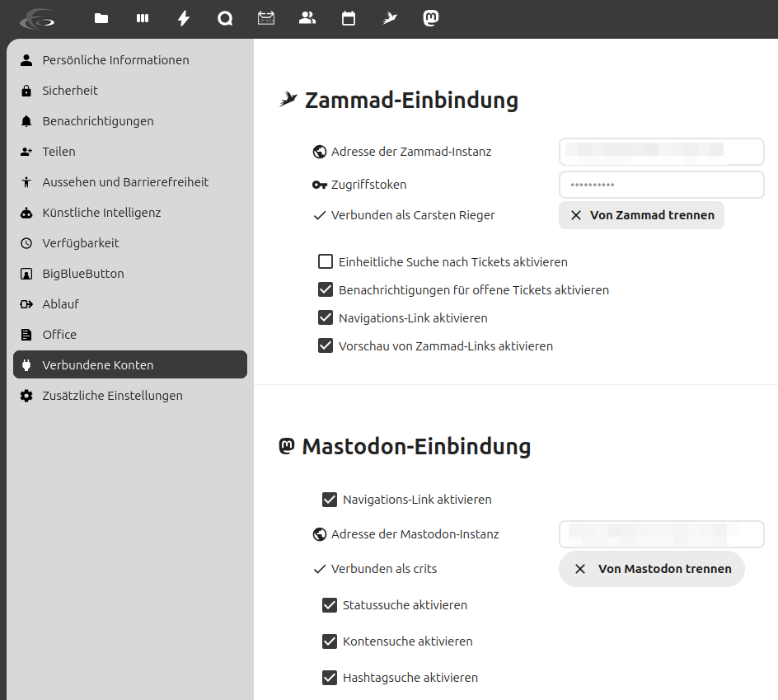Open the Mail app icon
778x700 pixels.
pos(266,19)
